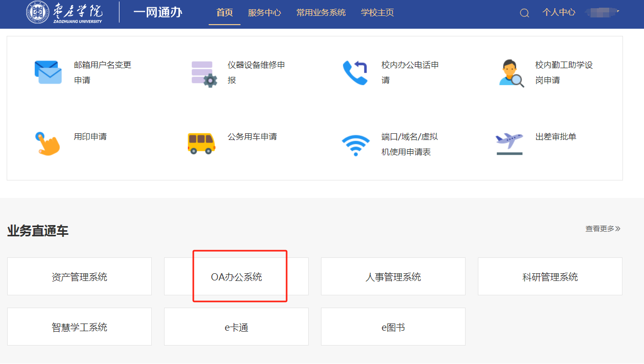The height and width of the screenshot is (364, 644).
Task: Go to 学校主页 in the top navigation
Action: pos(377,13)
